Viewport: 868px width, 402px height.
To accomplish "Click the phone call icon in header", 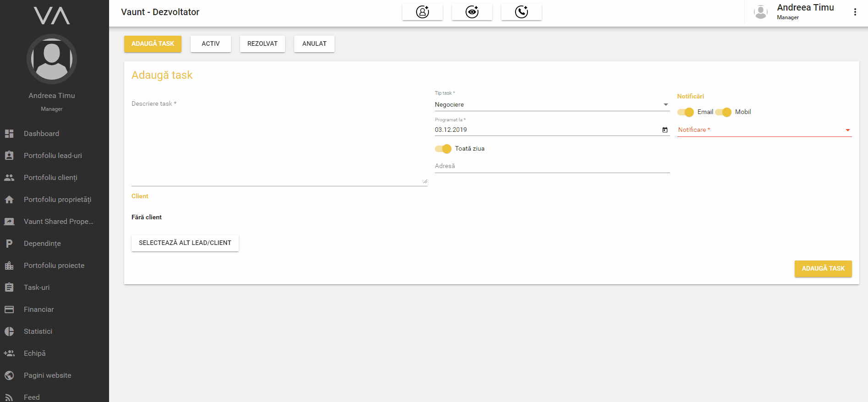I will pyautogui.click(x=521, y=12).
